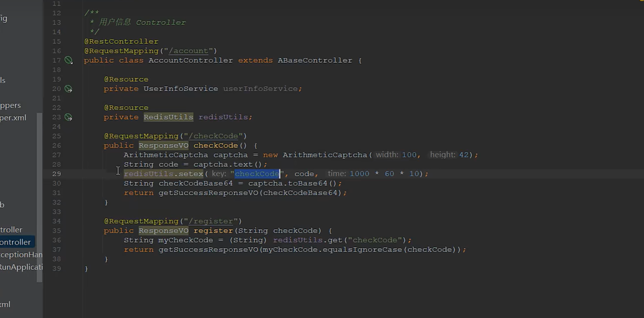Image resolution: width=644 pixels, height=318 pixels.
Task: Click line number 35 in the gutter
Action: pyautogui.click(x=57, y=231)
